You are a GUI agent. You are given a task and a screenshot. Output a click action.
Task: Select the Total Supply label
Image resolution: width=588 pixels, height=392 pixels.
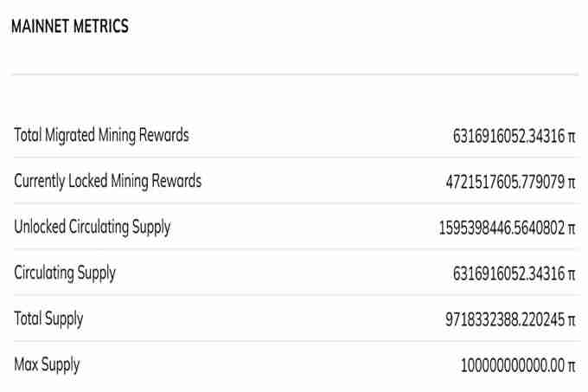(x=48, y=318)
